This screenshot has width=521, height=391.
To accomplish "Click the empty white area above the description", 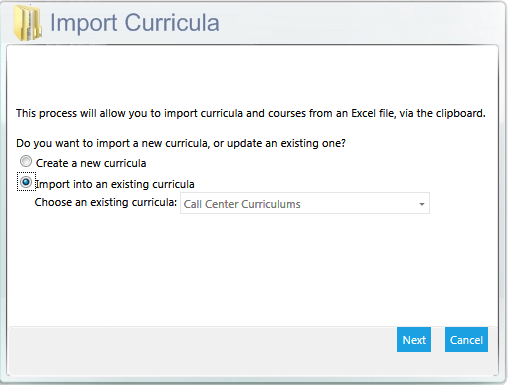I will pyautogui.click(x=252, y=75).
